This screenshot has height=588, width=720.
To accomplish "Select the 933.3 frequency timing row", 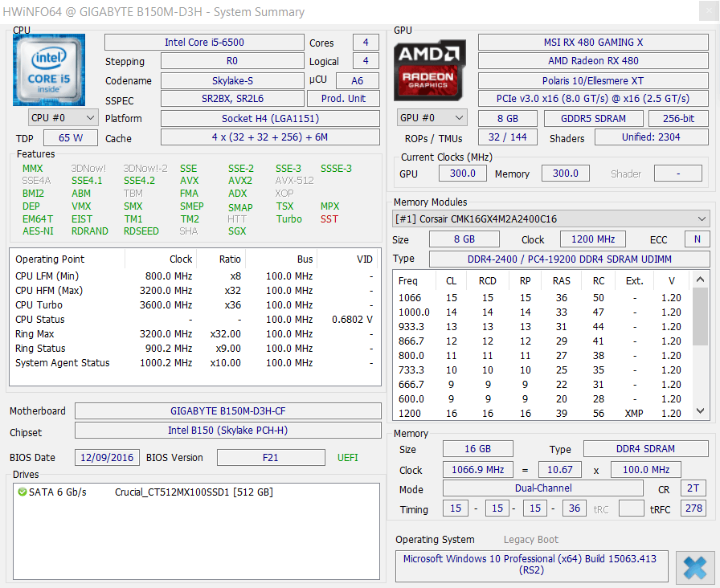I will point(542,327).
